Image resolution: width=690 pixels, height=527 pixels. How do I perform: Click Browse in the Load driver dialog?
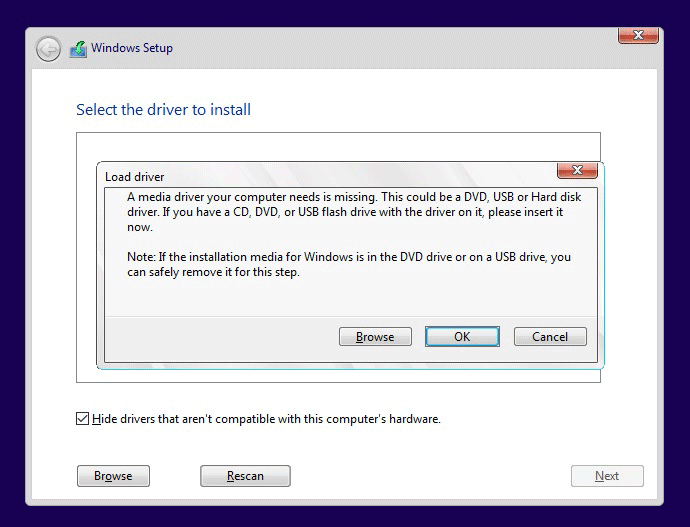pyautogui.click(x=375, y=337)
